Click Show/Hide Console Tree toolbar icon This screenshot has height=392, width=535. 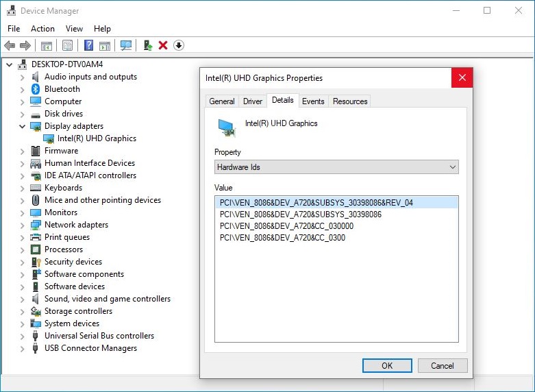click(47, 45)
